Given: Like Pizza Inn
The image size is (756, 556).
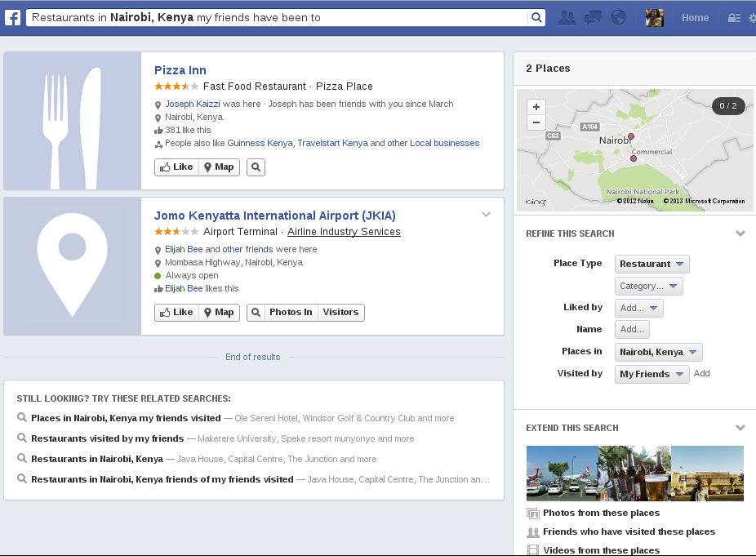Looking at the screenshot, I should [x=176, y=167].
